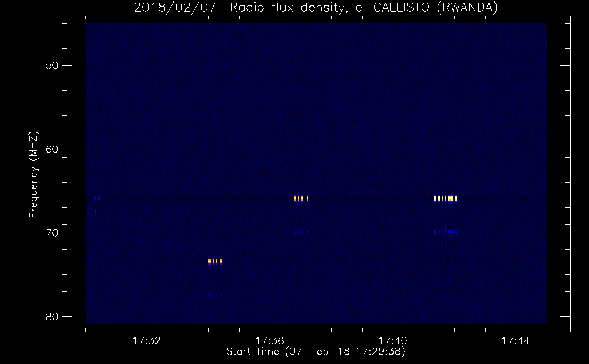The width and height of the screenshot is (589, 364).
Task: Click the faint blue burst near 17:30 at 66 MHz
Action: (97, 198)
